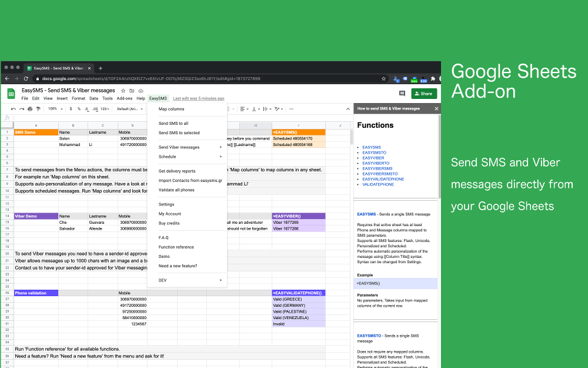Open the Default font dropdown
The width and height of the screenshot is (588, 368).
(129, 109)
